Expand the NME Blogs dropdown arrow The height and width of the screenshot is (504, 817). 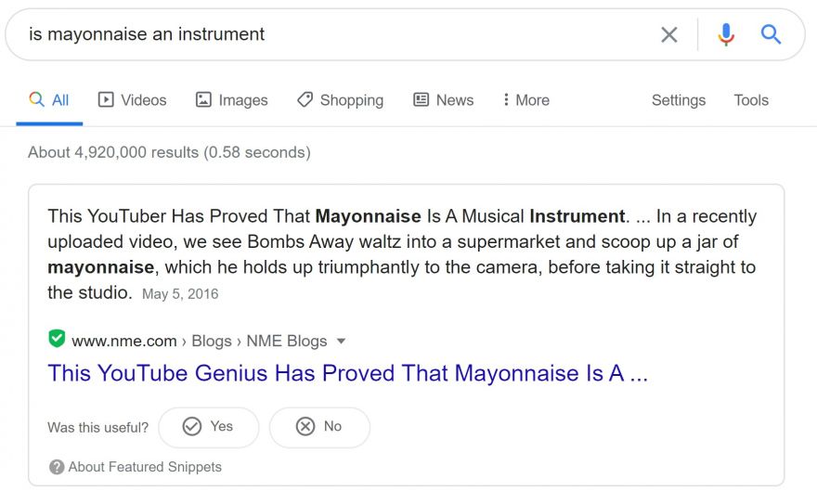tap(342, 342)
